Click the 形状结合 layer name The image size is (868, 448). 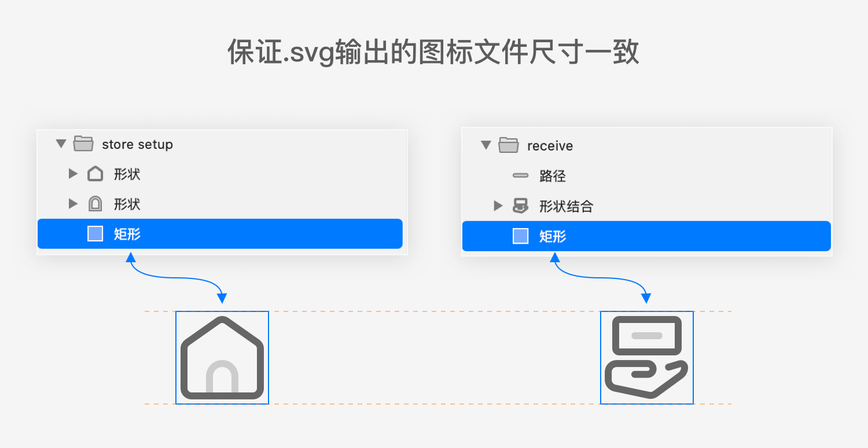566,206
